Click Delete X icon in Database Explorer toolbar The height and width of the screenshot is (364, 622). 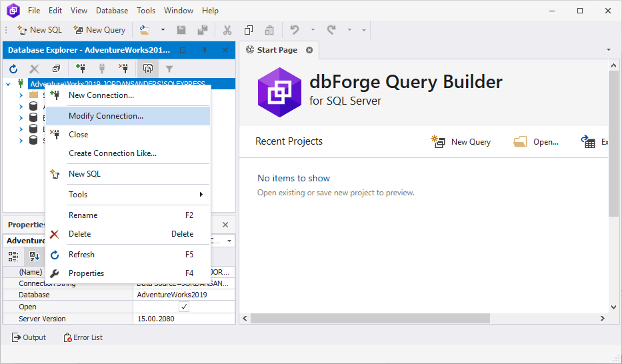[x=35, y=69]
